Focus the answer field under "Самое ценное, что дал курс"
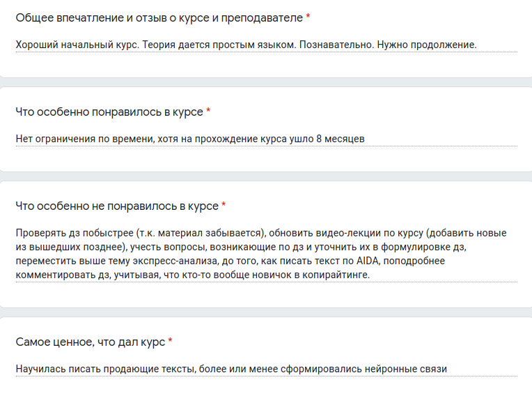Image resolution: width=532 pixels, height=396 pixels. (x=265, y=369)
